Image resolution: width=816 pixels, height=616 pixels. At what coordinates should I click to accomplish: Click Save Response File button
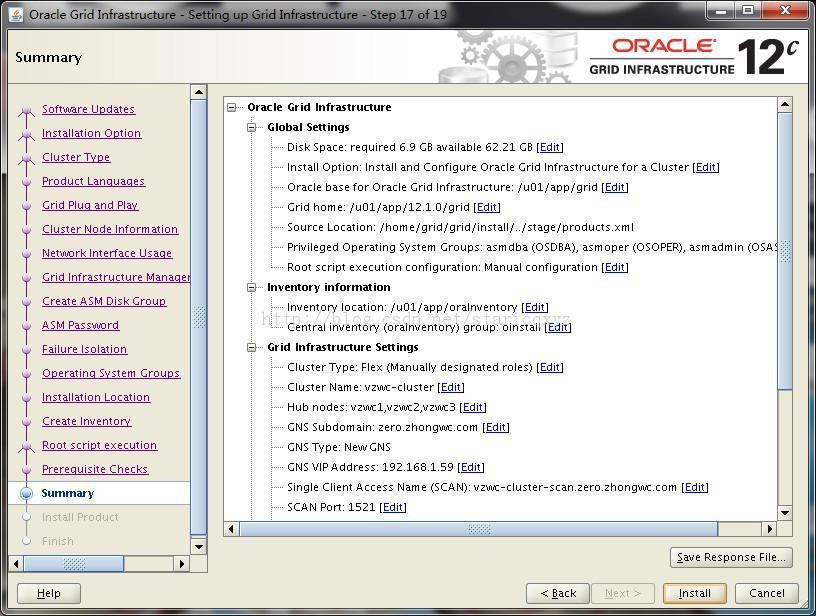731,557
